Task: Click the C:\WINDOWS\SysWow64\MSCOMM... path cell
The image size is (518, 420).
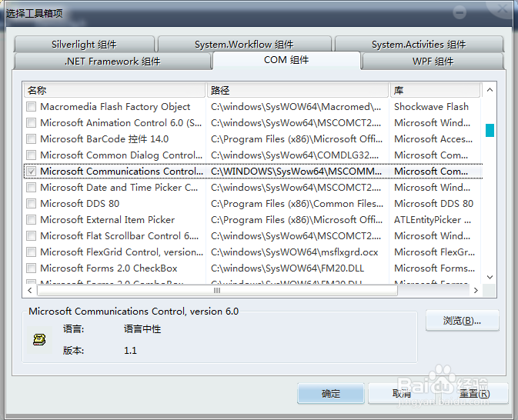Action: [296, 172]
